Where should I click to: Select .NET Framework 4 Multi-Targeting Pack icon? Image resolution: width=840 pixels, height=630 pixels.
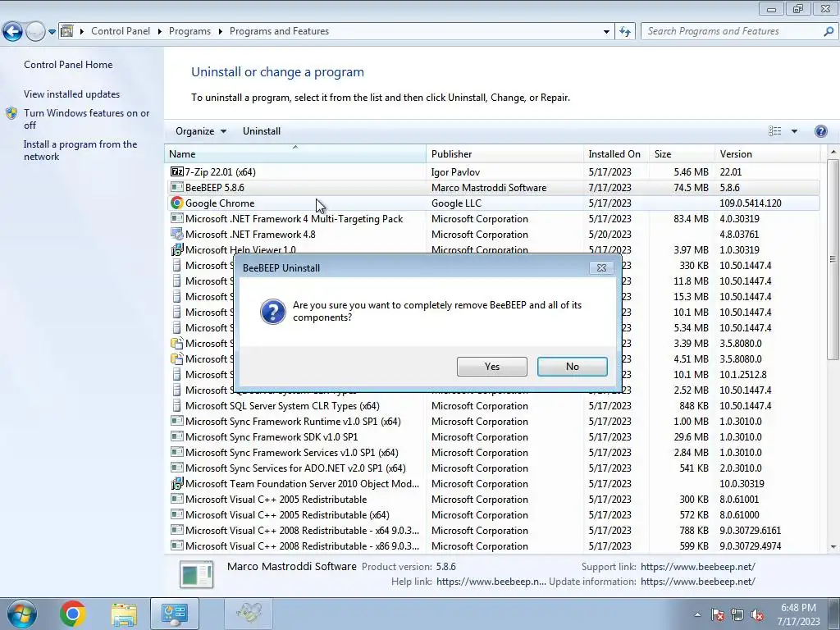(176, 218)
